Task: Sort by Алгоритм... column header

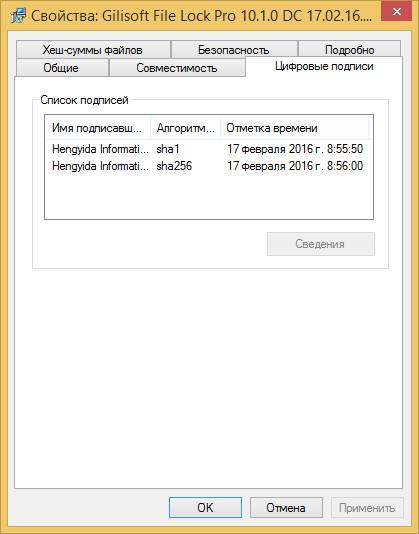Action: coord(186,128)
